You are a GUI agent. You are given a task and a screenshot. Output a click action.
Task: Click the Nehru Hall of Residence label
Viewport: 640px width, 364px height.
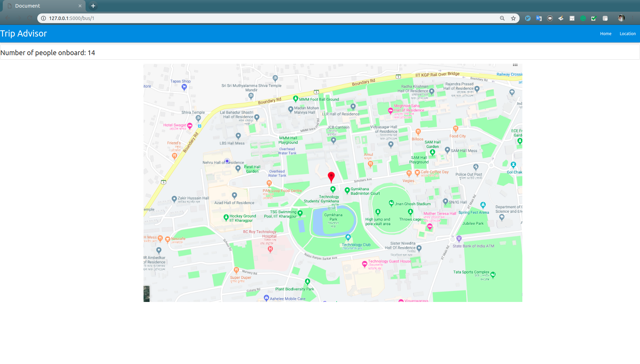pos(223,162)
